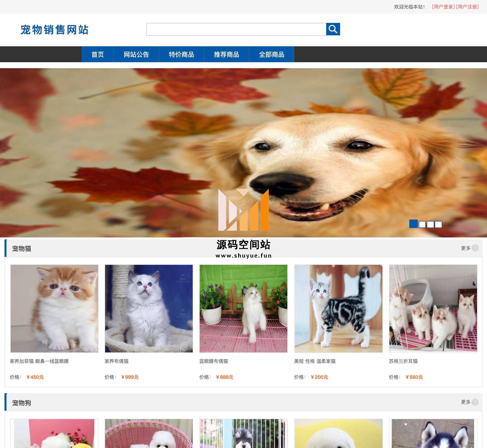
Task: Open the 蓝眼睛布偶猫 cat thumbnail
Action: (243, 309)
